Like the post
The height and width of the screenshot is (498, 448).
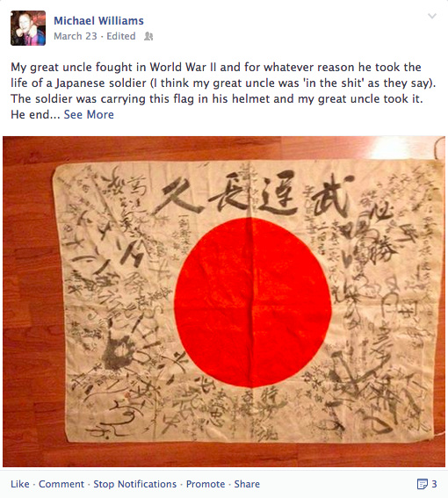[x=19, y=484]
